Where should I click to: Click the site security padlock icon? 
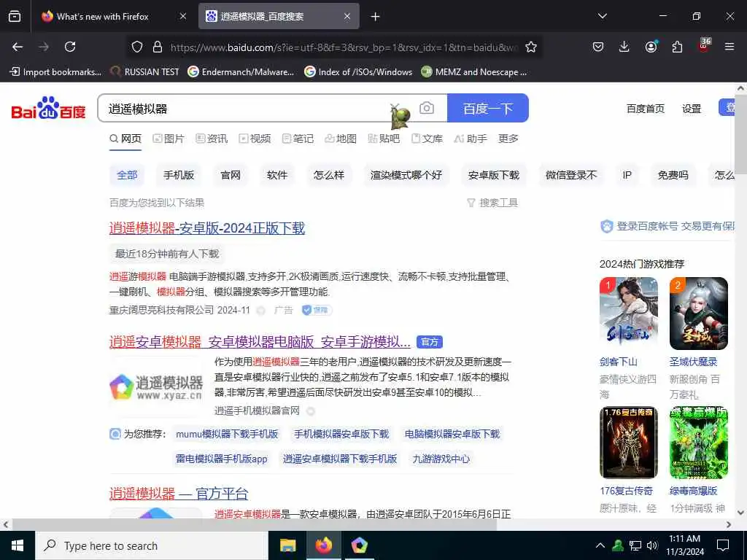pos(158,47)
